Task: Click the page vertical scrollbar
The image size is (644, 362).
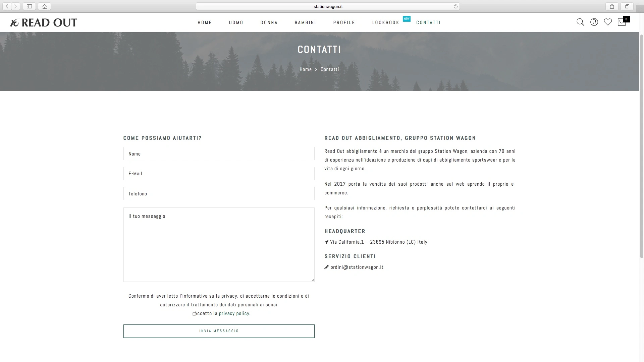Action: (x=641, y=146)
